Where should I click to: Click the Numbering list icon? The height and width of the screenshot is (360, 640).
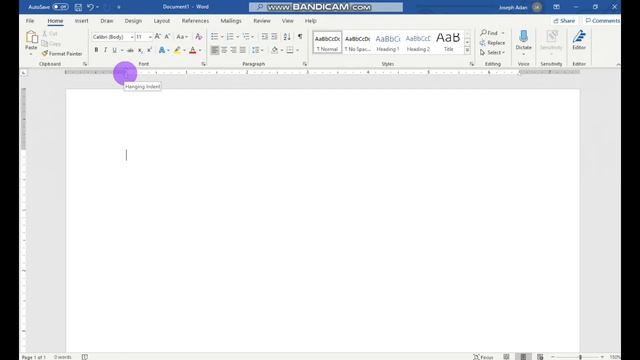pyautogui.click(x=230, y=37)
